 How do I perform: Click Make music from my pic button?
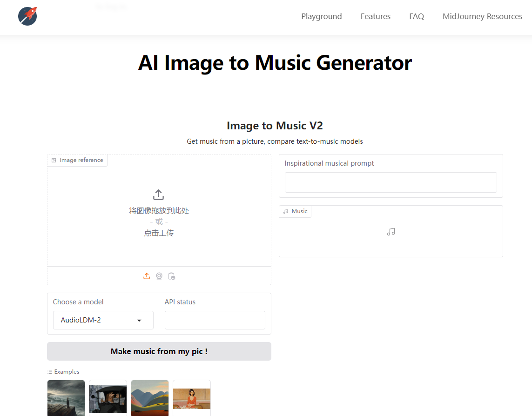tap(159, 351)
